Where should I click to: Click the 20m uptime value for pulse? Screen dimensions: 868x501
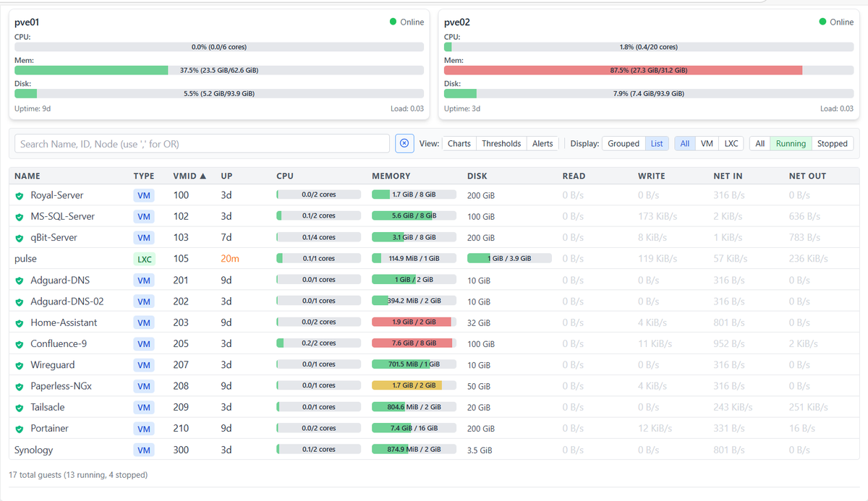pyautogui.click(x=230, y=259)
